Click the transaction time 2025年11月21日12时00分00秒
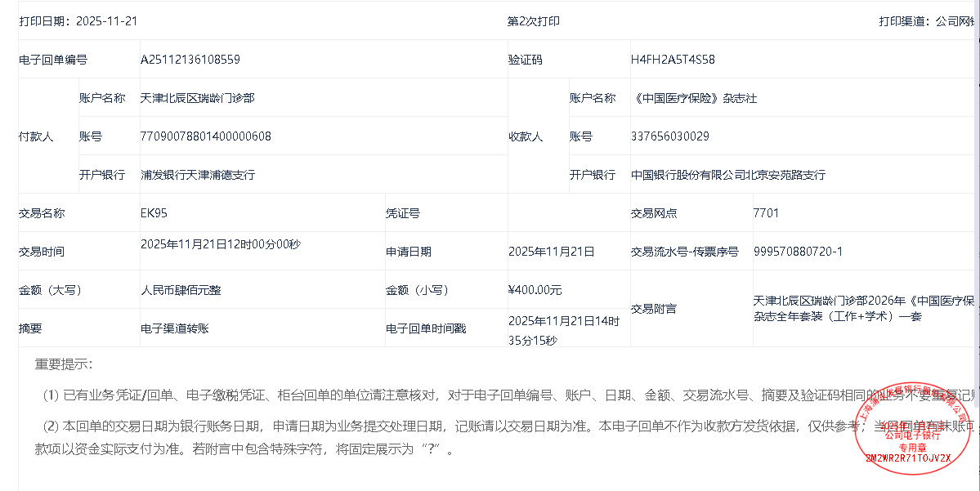 coord(220,244)
